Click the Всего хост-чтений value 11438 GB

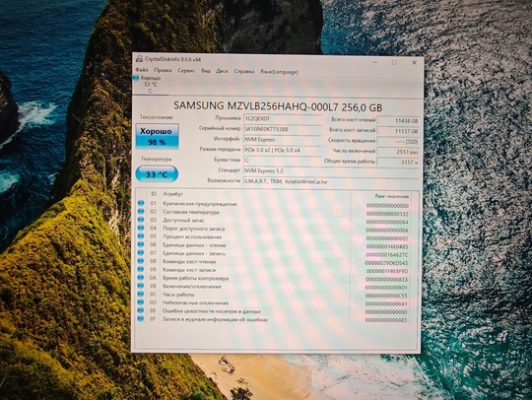pyautogui.click(x=398, y=120)
